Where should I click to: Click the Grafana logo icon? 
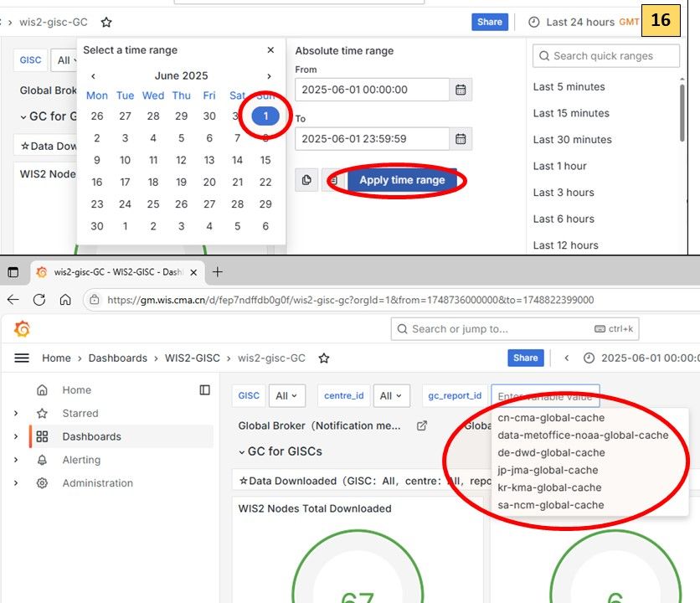point(23,329)
